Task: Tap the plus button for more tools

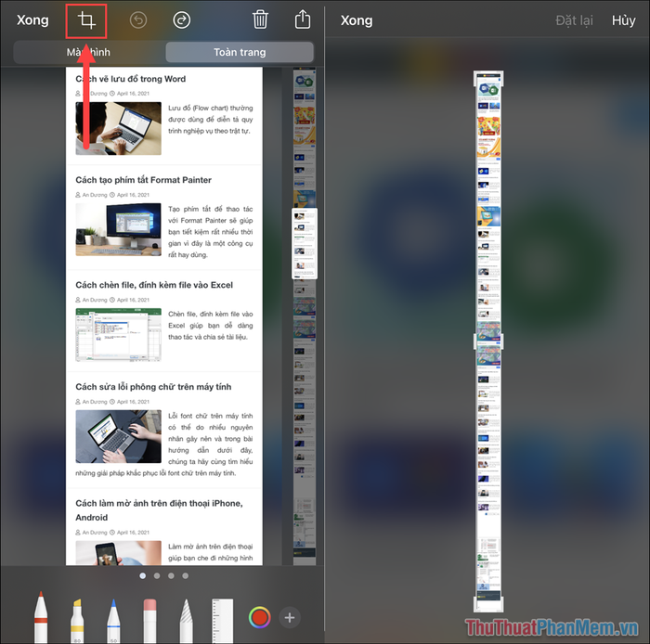Action: (290, 617)
